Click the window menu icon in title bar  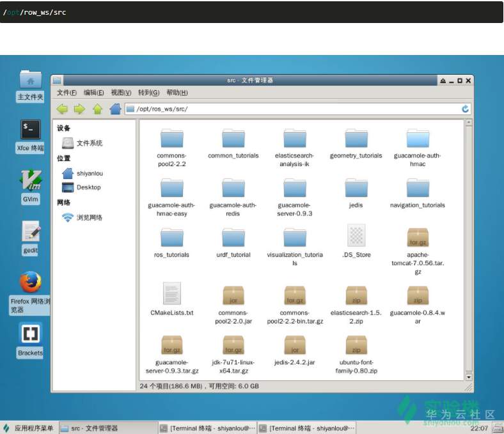pos(57,80)
